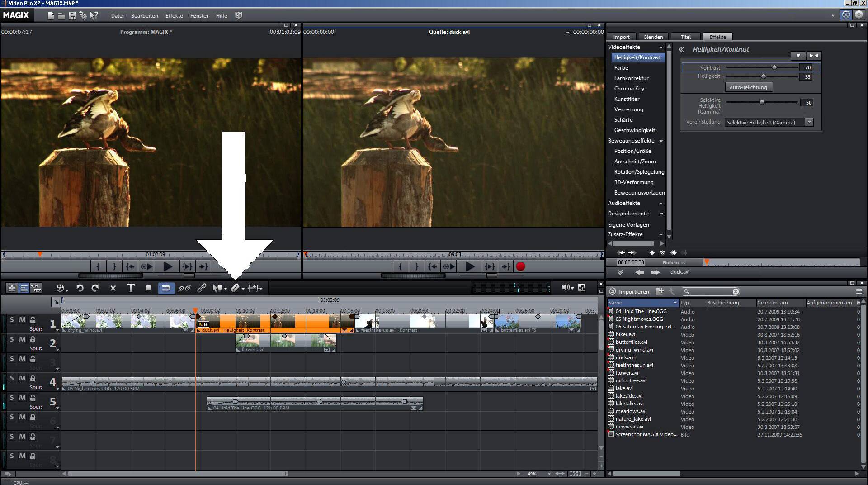Adjust the Kontrast slider handle
This screenshot has height=485, width=868.
[x=774, y=67]
